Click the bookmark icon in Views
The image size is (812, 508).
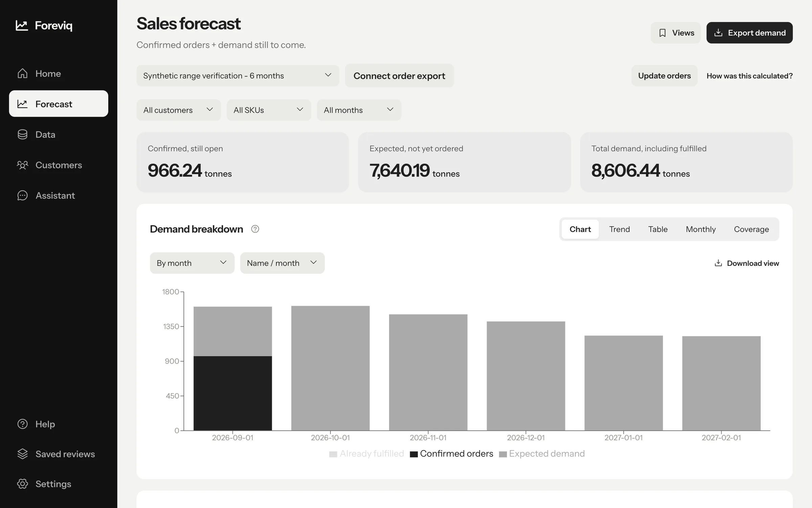(x=662, y=33)
